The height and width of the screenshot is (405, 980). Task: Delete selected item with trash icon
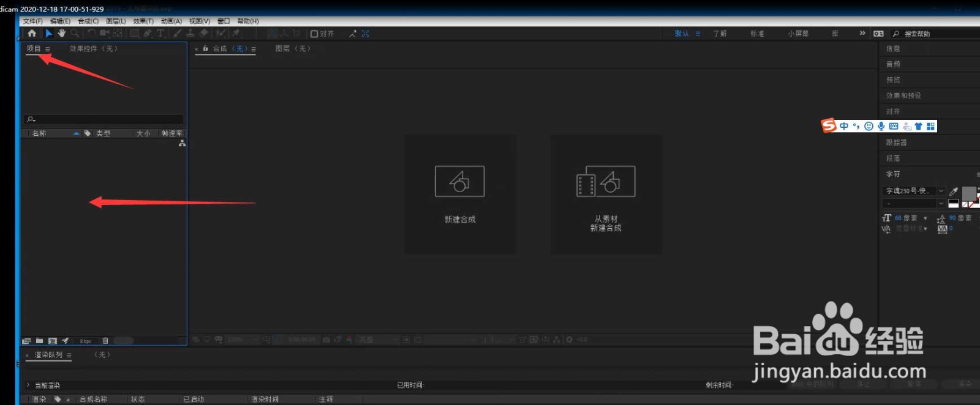(105, 341)
